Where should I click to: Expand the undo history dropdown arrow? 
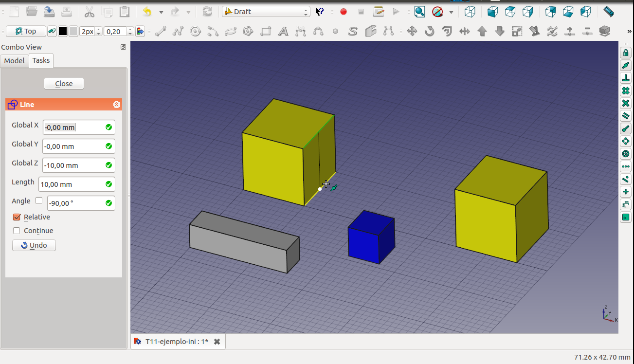click(x=161, y=12)
